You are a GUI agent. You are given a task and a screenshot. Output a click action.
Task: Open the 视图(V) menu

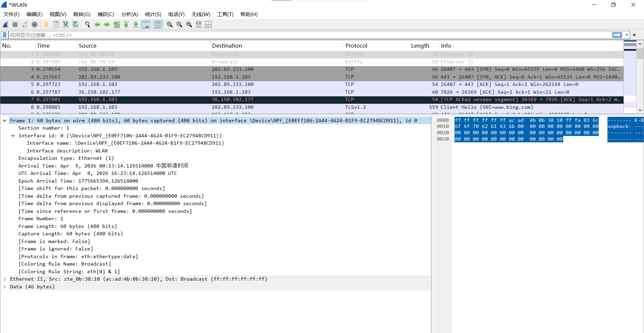(x=58, y=14)
